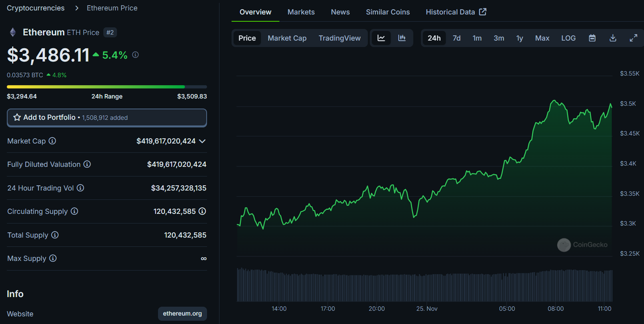
Task: Click the Total Supply value 120,432,585
Action: point(185,235)
